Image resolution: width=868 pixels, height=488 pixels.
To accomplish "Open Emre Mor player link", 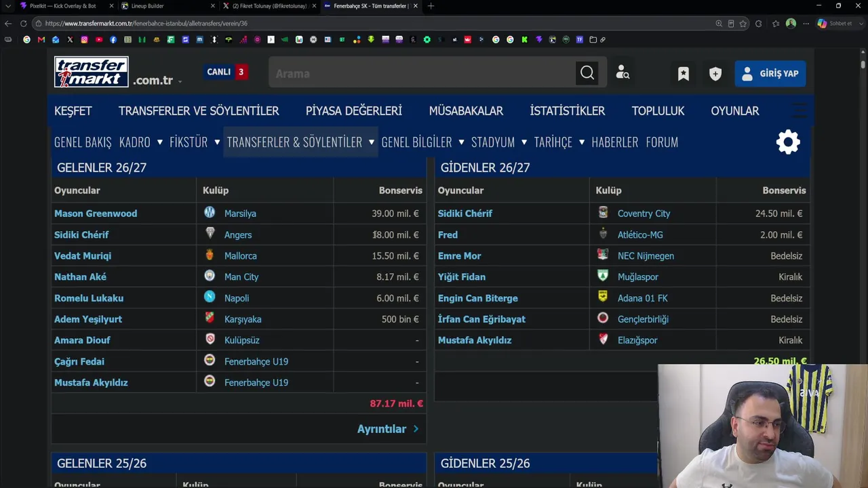I will pyautogui.click(x=460, y=256).
